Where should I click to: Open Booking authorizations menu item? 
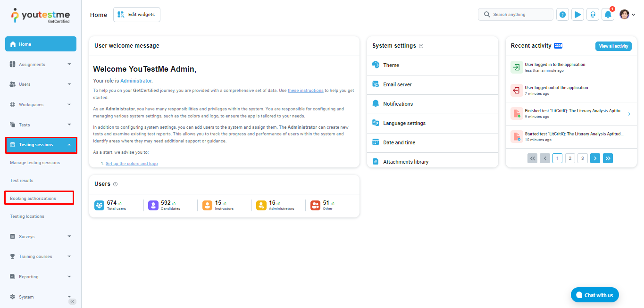33,199
